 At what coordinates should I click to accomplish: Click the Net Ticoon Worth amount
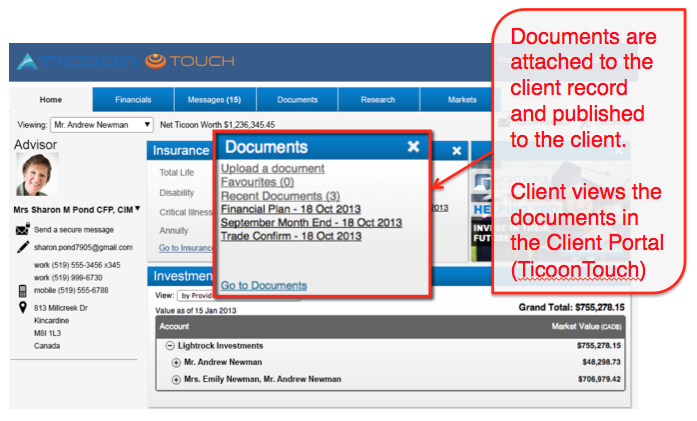pyautogui.click(x=249, y=125)
